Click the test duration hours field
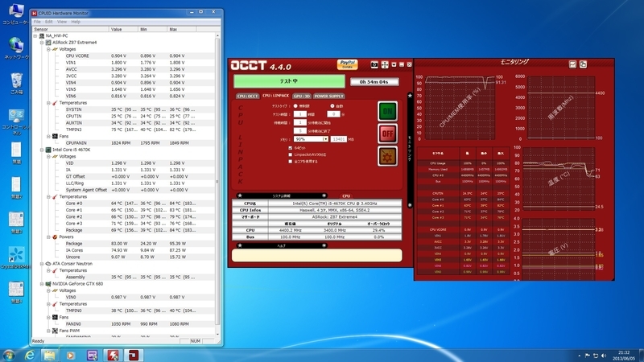This screenshot has height=362, width=644. 299,114
